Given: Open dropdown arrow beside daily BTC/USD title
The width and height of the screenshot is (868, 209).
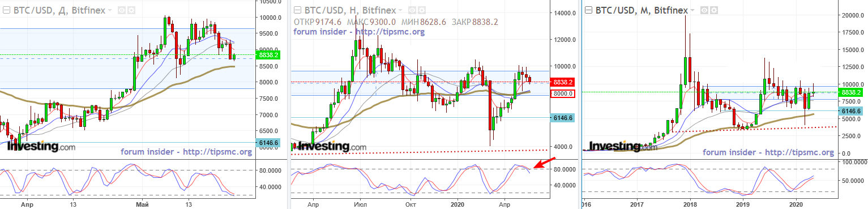Looking at the screenshot, I should (x=110, y=11).
